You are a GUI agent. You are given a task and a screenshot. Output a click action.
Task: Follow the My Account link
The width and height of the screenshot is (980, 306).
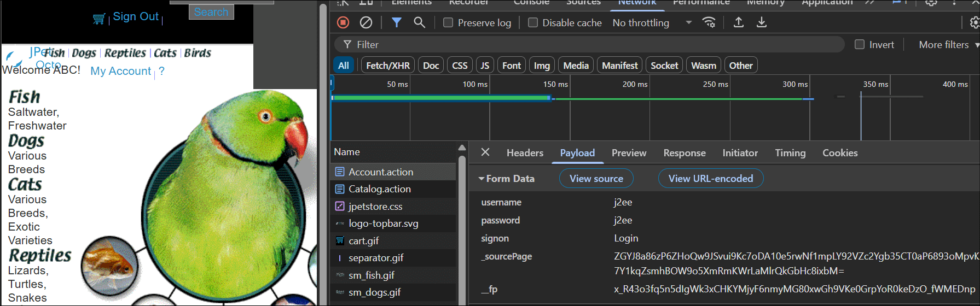(x=120, y=71)
